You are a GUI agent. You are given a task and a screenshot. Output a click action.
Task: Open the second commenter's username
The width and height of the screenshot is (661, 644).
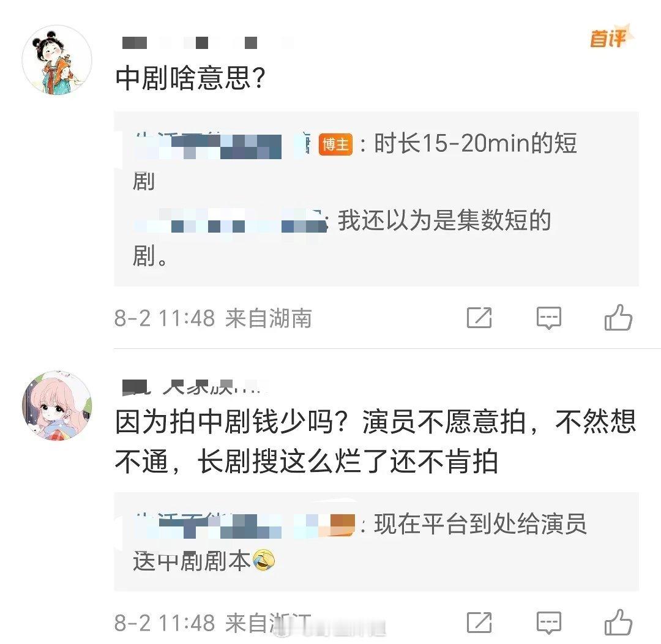coord(195,387)
